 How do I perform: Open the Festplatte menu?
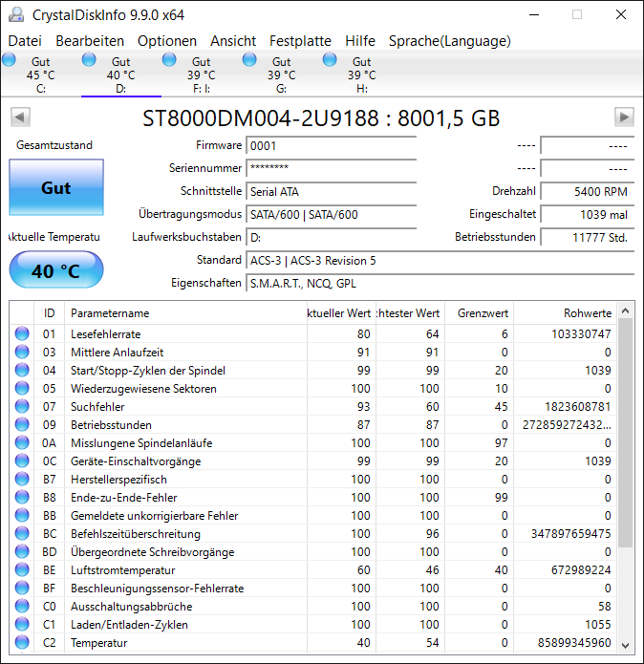(x=300, y=41)
